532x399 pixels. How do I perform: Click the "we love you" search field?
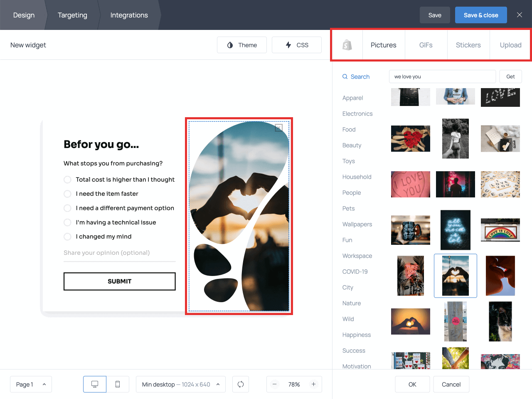click(x=442, y=76)
